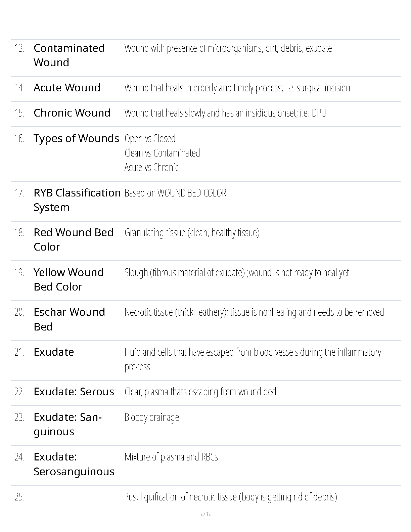Click the definition 'Bloody drainage'

[152, 417]
